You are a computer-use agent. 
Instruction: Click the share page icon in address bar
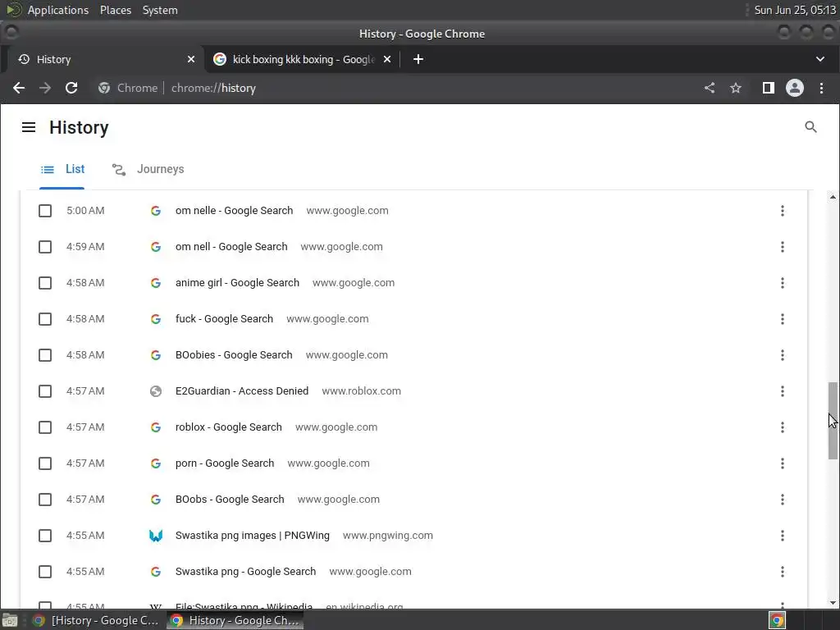pyautogui.click(x=710, y=88)
